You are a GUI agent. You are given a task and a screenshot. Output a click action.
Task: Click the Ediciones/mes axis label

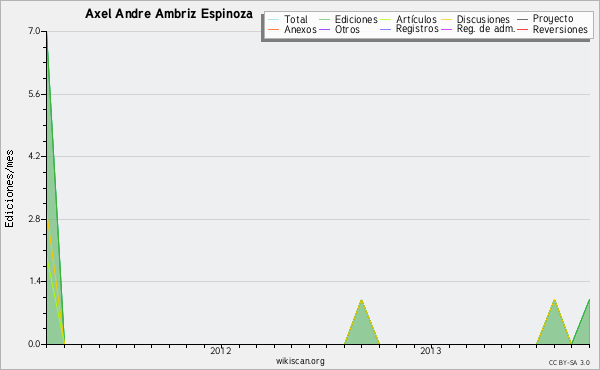(x=9, y=189)
